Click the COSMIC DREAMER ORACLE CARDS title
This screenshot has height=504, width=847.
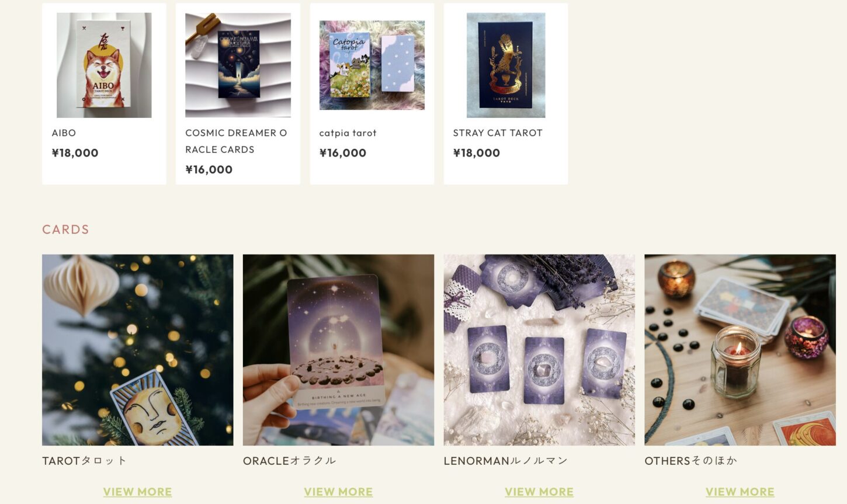coord(236,141)
